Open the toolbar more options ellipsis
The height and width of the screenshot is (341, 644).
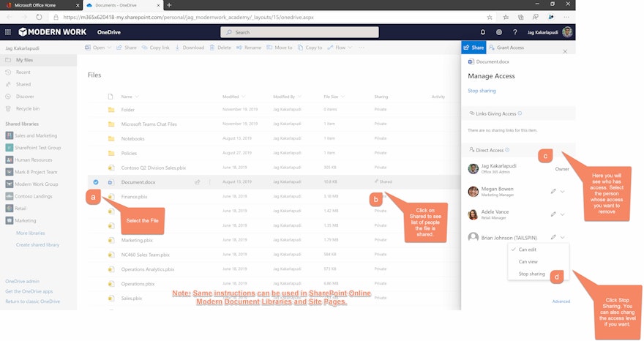(x=362, y=48)
